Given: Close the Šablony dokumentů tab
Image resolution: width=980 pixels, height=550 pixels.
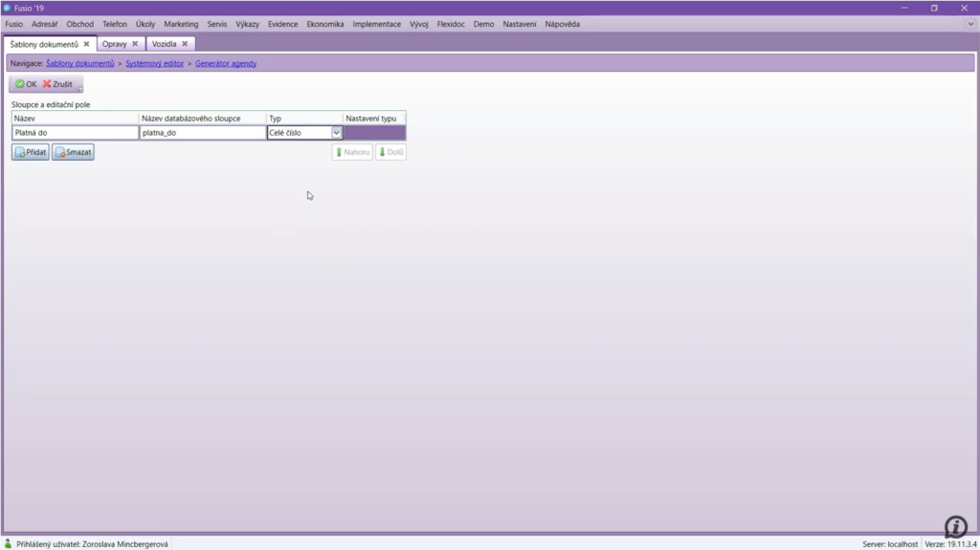Looking at the screenshot, I should pyautogui.click(x=86, y=44).
